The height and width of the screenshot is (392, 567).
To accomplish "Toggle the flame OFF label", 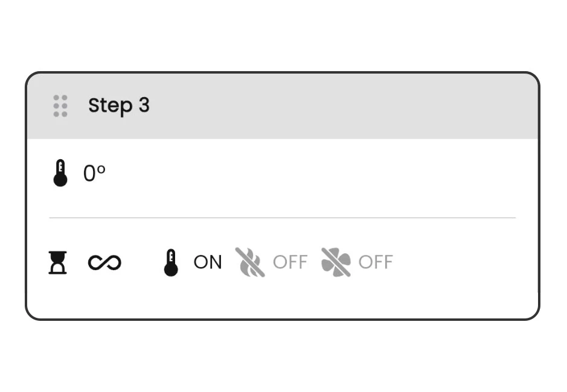I will pos(290,262).
